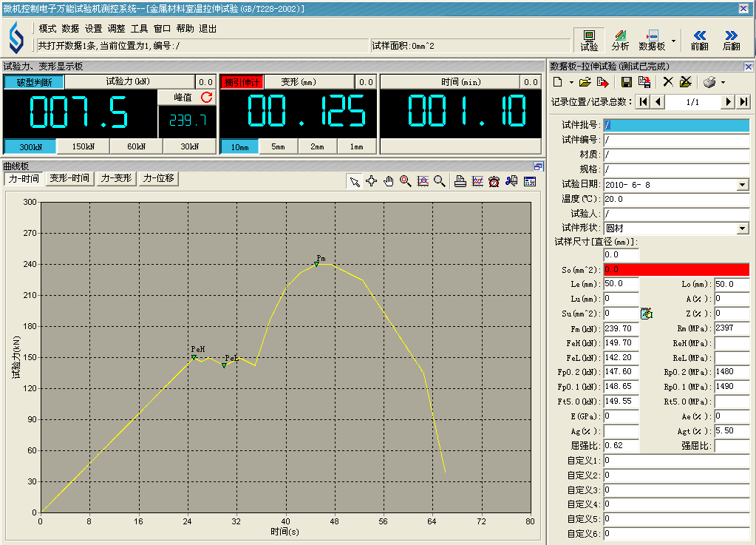
Task: Jump to the last record button
Action: pyautogui.click(x=743, y=102)
